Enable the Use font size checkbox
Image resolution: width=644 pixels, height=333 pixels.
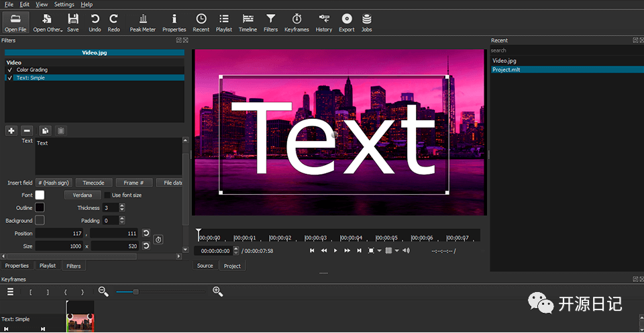107,195
